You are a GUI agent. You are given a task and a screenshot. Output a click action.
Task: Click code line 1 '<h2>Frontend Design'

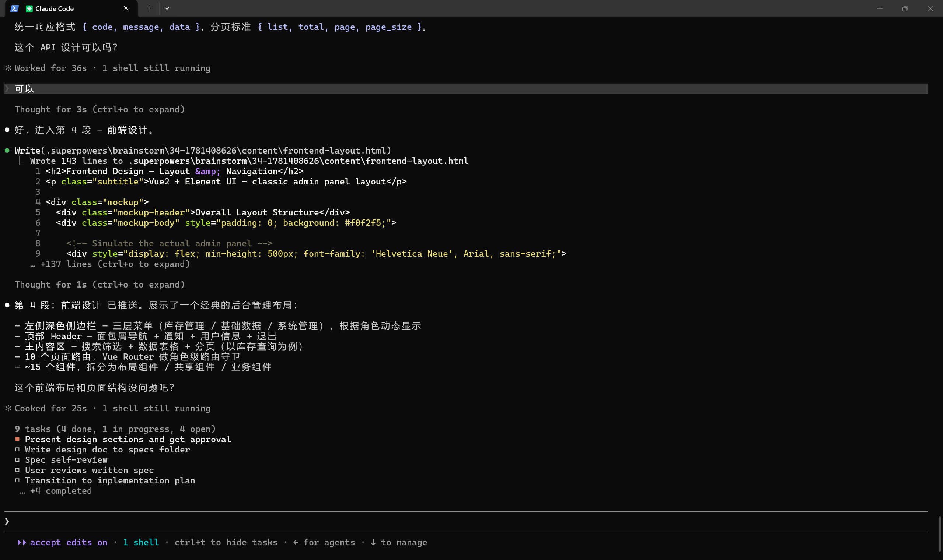[174, 171]
